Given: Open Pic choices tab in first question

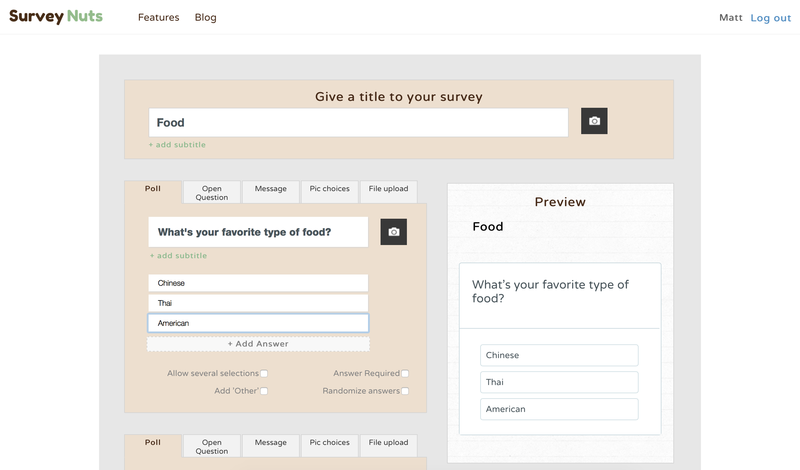Looking at the screenshot, I should [x=329, y=189].
